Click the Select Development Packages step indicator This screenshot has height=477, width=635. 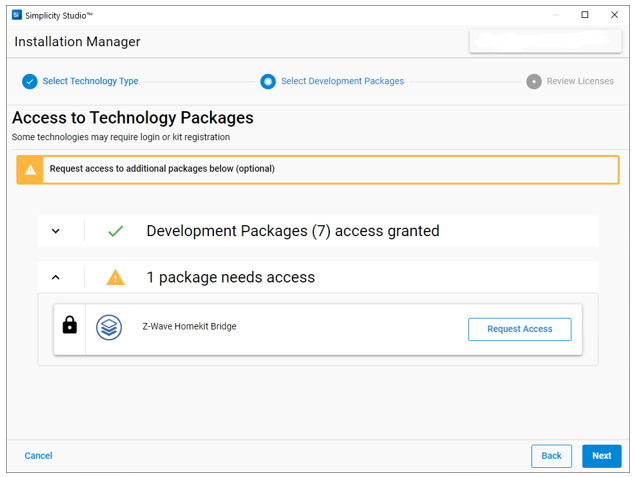click(268, 82)
